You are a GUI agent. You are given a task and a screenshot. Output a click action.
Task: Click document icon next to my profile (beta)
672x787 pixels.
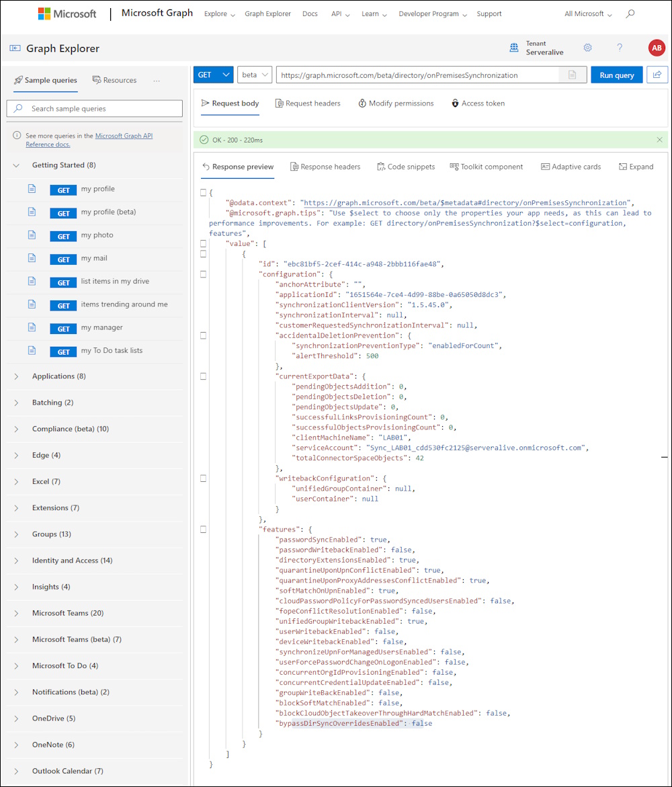click(32, 212)
